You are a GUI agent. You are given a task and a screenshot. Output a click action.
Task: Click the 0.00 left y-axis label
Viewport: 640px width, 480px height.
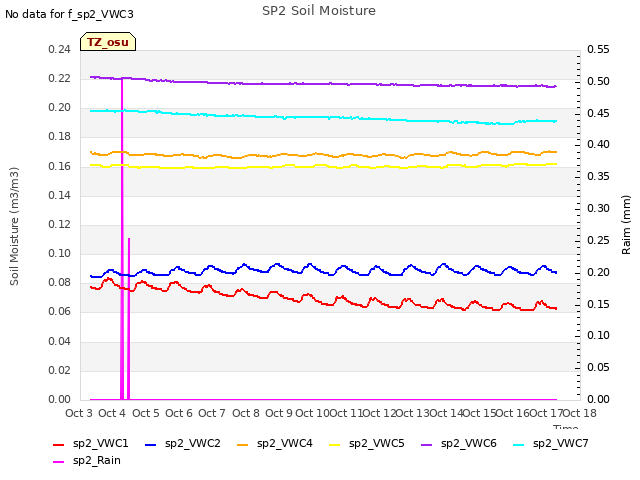coord(60,399)
